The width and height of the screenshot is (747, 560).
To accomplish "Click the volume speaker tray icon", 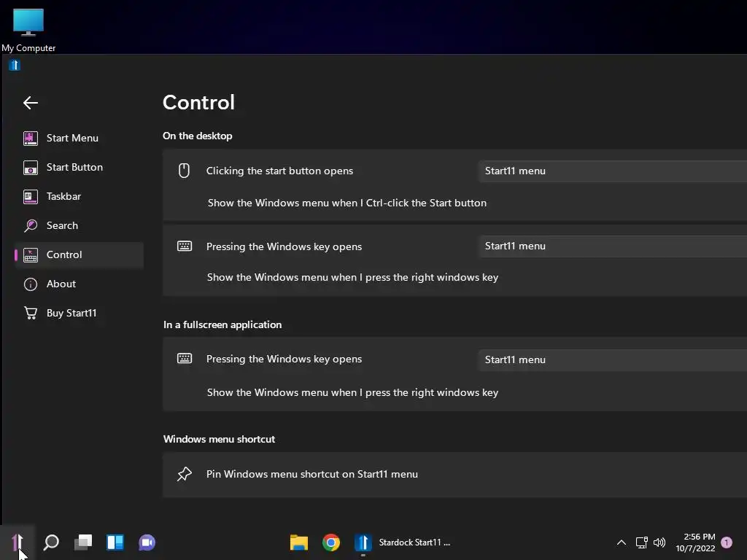I will tap(659, 542).
